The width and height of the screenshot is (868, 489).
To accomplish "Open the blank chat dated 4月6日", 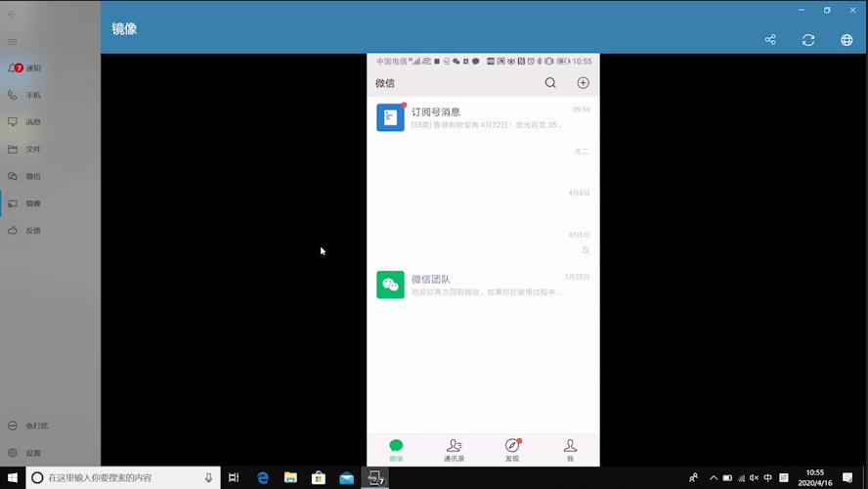I will pyautogui.click(x=483, y=244).
